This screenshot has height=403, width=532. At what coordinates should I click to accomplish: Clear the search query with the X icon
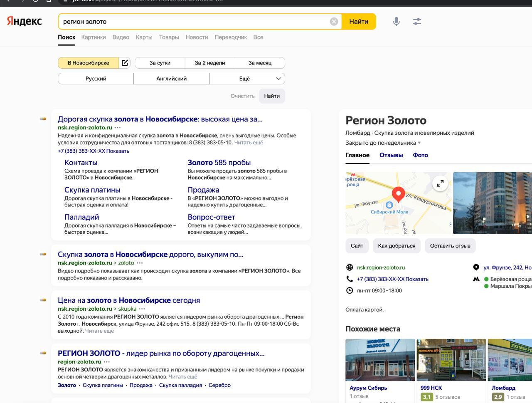(334, 22)
